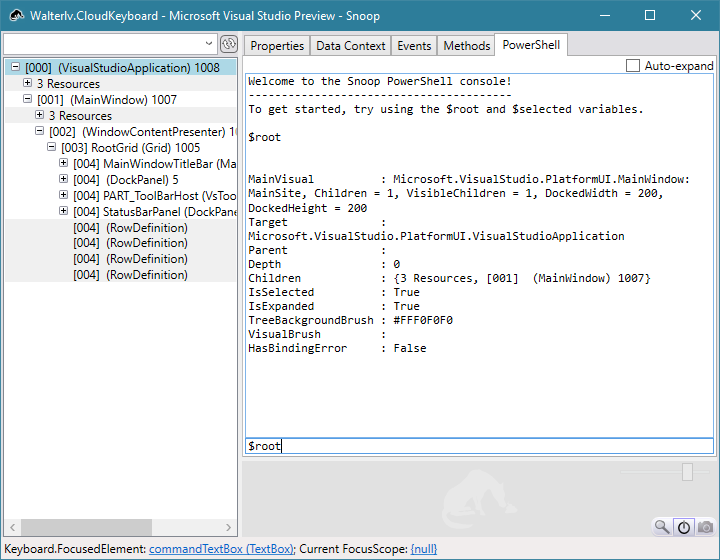This screenshot has height=560, width=720.
Task: Click the {null} focus scope link
Action: (x=424, y=549)
